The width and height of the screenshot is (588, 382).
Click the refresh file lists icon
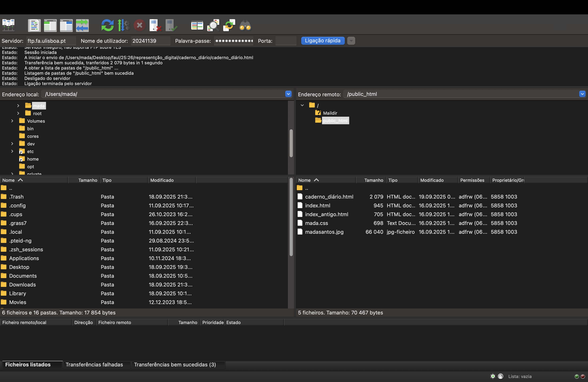pos(107,25)
